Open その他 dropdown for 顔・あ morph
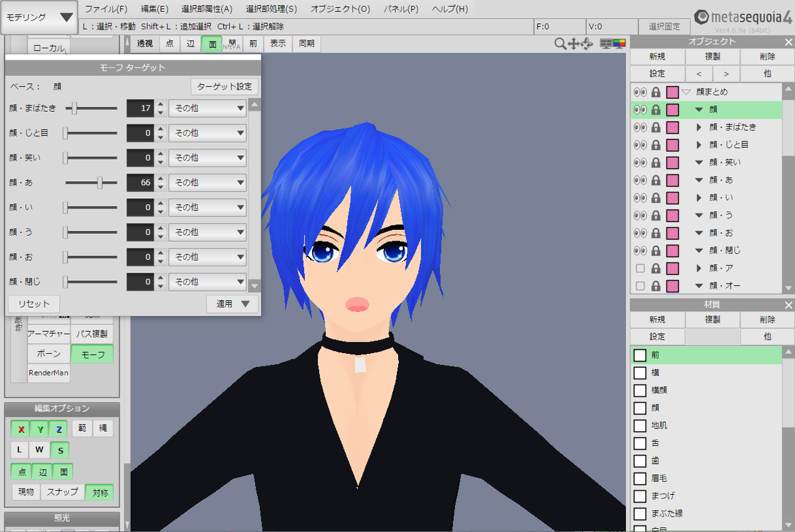 (207, 182)
